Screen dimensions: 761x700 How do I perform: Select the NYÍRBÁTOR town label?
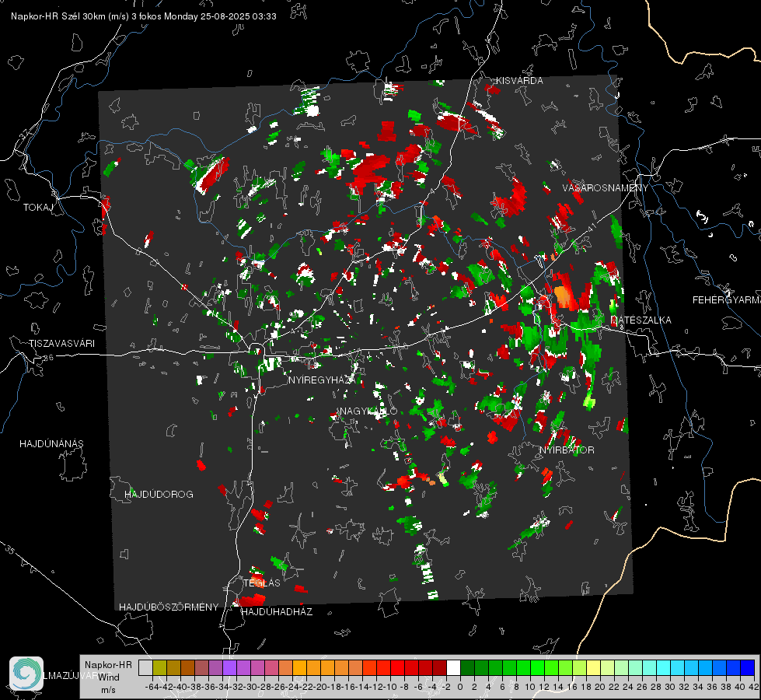[x=567, y=450]
